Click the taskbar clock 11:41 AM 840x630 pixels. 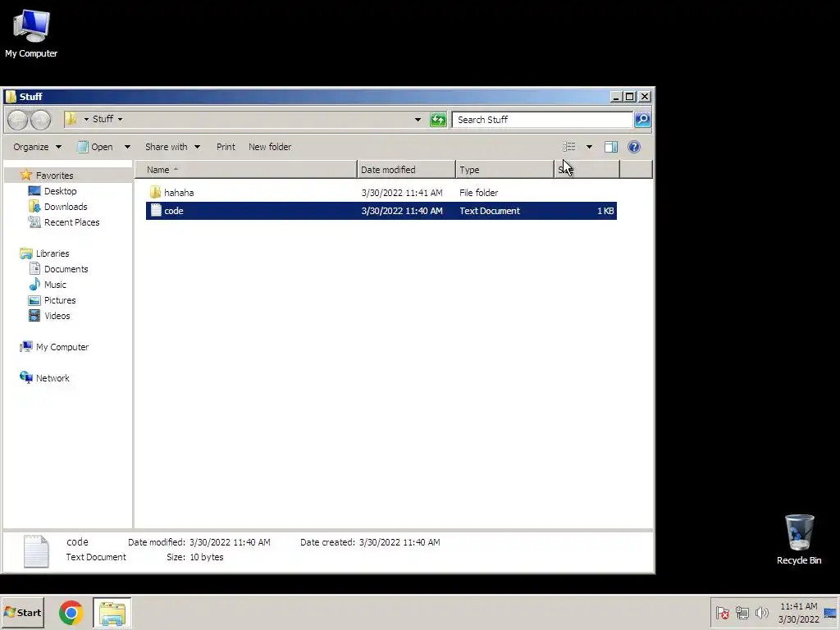[799, 606]
